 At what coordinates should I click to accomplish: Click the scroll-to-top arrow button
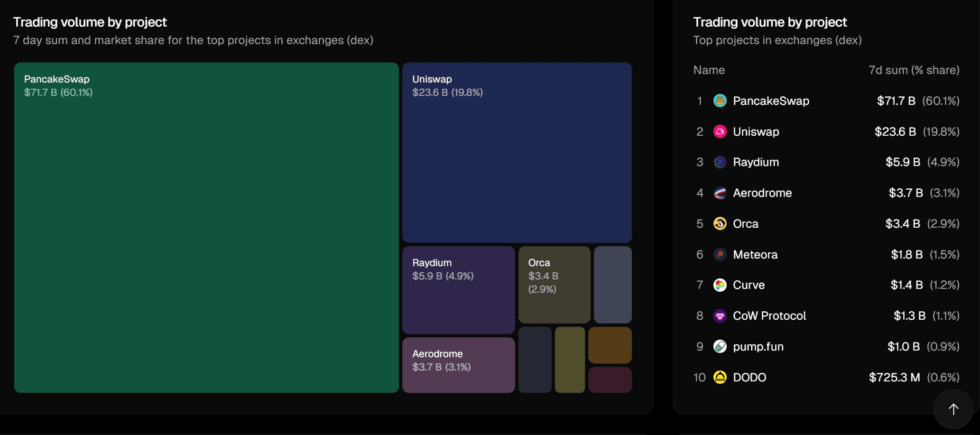pyautogui.click(x=953, y=409)
